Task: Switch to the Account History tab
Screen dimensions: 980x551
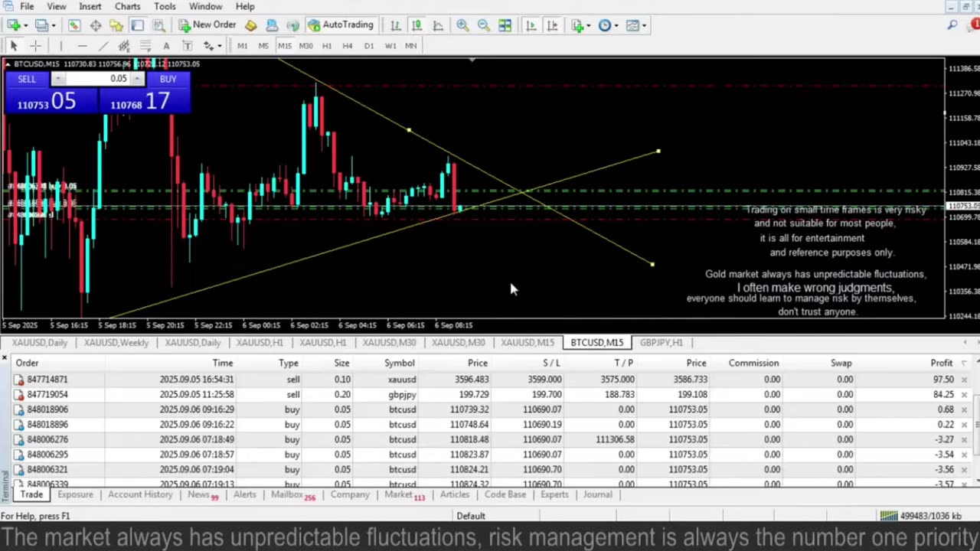Action: click(140, 494)
